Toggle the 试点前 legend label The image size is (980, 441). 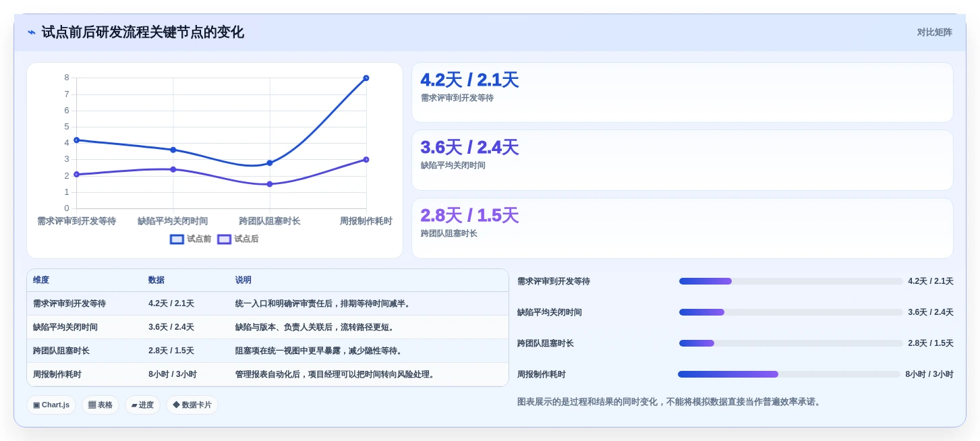pyautogui.click(x=199, y=239)
